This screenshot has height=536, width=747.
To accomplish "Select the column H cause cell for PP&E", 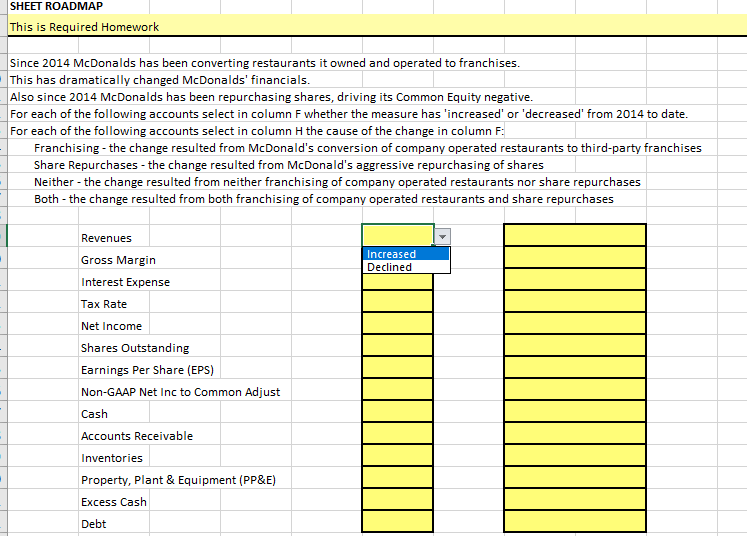I will point(575,477).
